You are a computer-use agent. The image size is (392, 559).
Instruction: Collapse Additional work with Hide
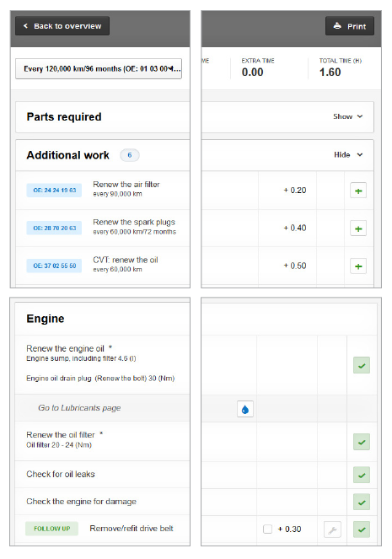(348, 155)
